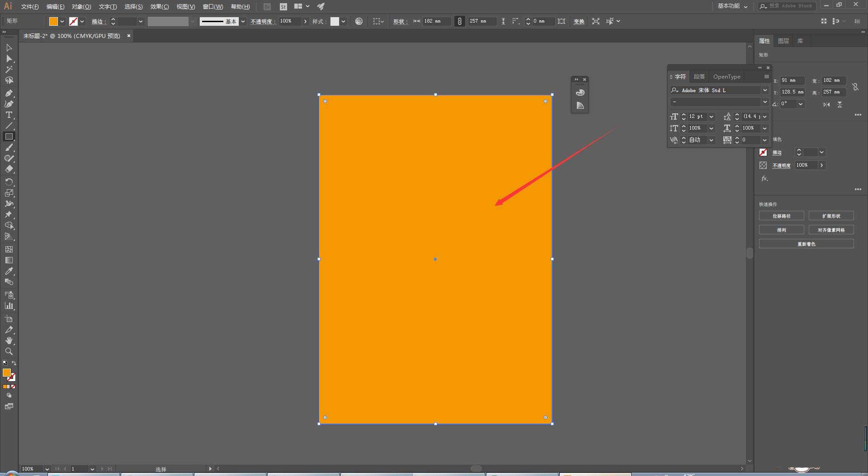Open the Adobe 宋体 Std L font dropdown
The width and height of the screenshot is (868, 476).
(x=765, y=90)
